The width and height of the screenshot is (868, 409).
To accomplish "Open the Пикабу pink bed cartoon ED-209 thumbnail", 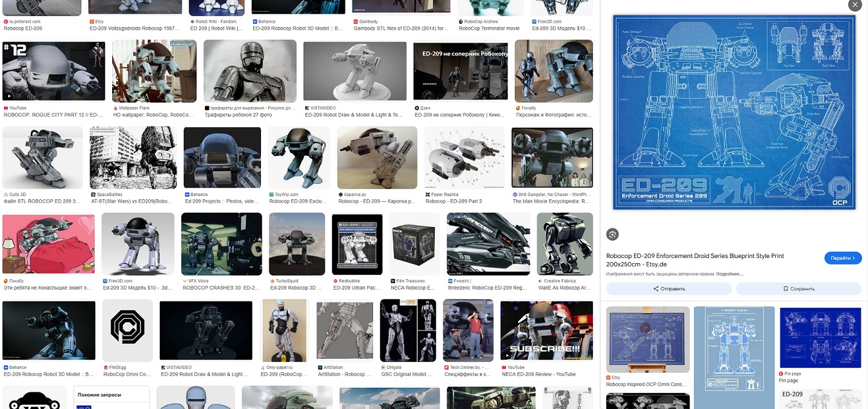I will (48, 244).
